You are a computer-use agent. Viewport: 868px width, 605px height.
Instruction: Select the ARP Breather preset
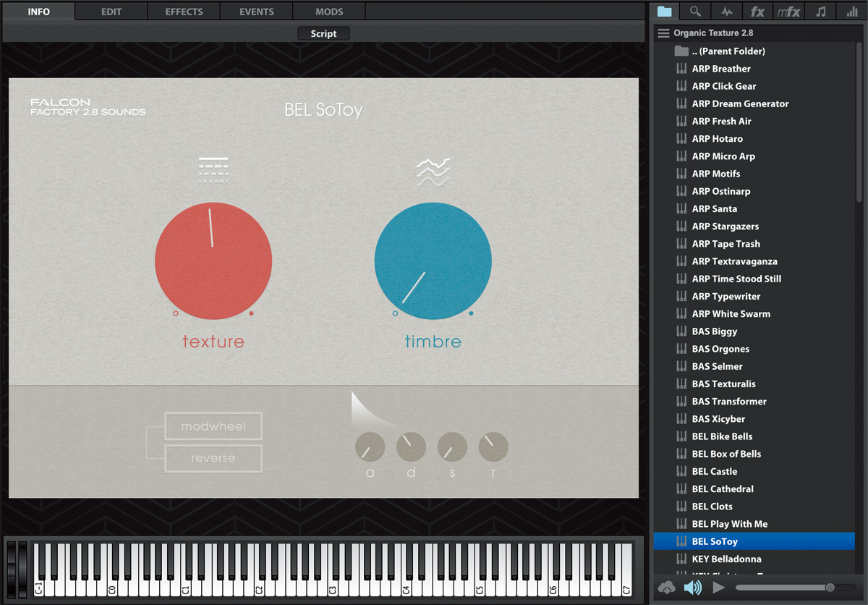[754, 69]
